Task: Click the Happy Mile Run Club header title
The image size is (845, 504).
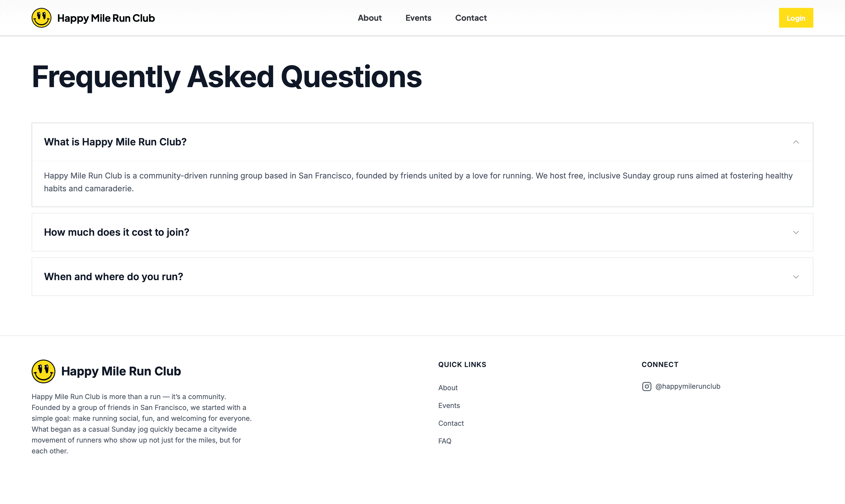Action: click(x=106, y=18)
